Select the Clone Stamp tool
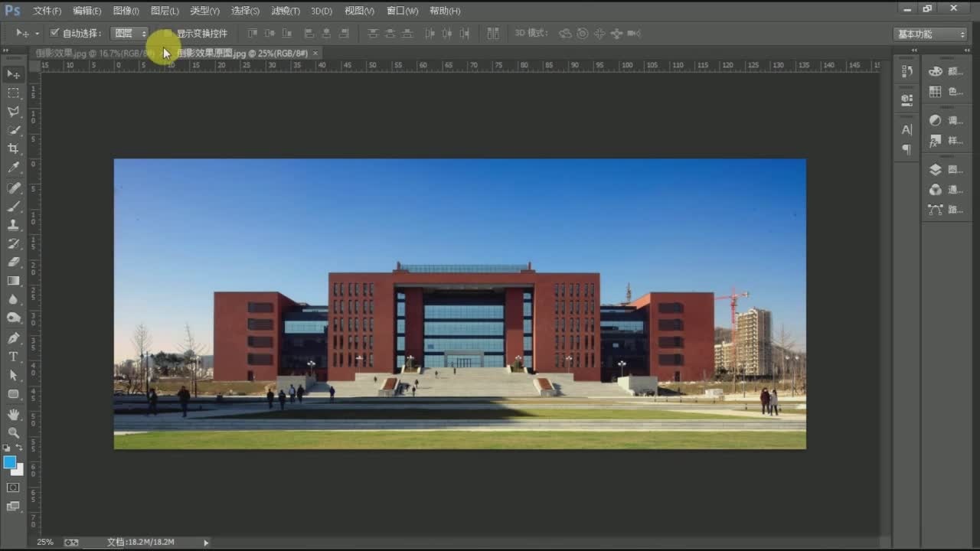This screenshot has height=551, width=980. pyautogui.click(x=14, y=225)
